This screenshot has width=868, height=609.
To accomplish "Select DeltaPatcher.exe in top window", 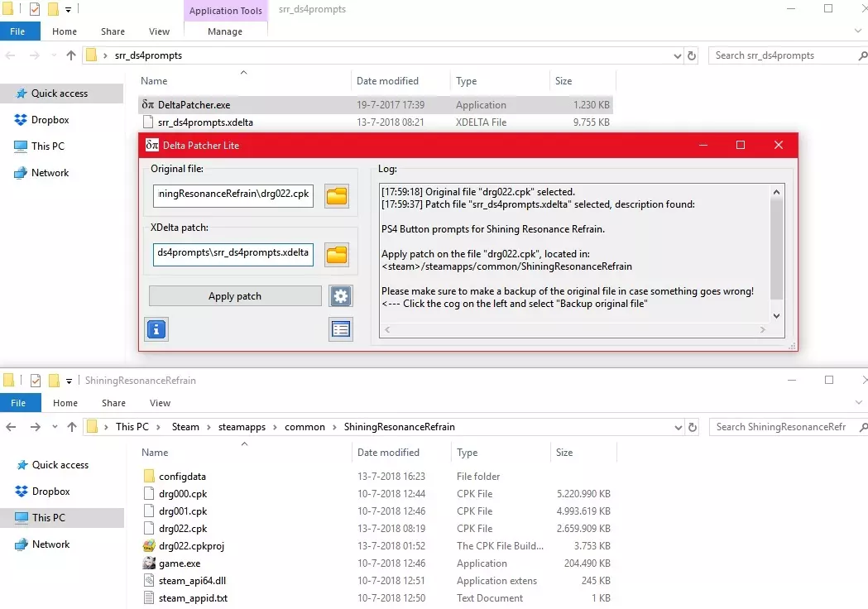I will (x=376, y=104).
